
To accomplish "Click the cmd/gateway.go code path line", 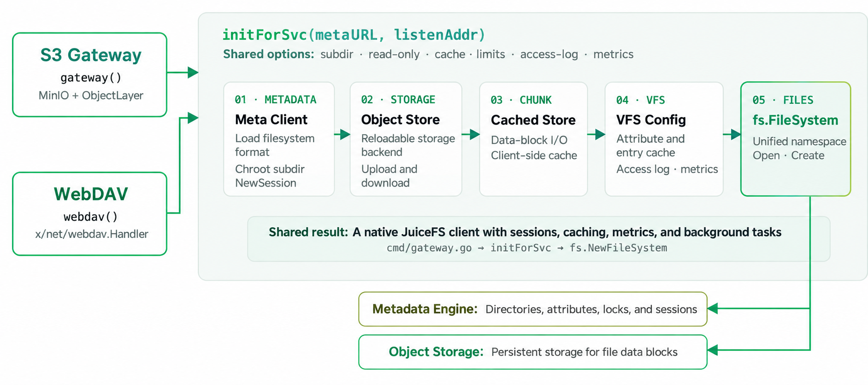I will tap(526, 248).
